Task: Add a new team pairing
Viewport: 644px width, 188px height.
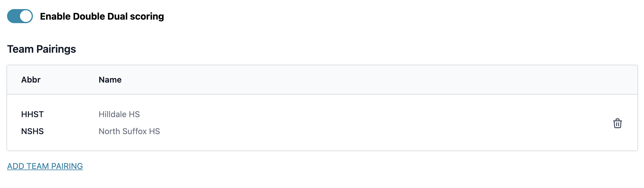Action: 45,166
